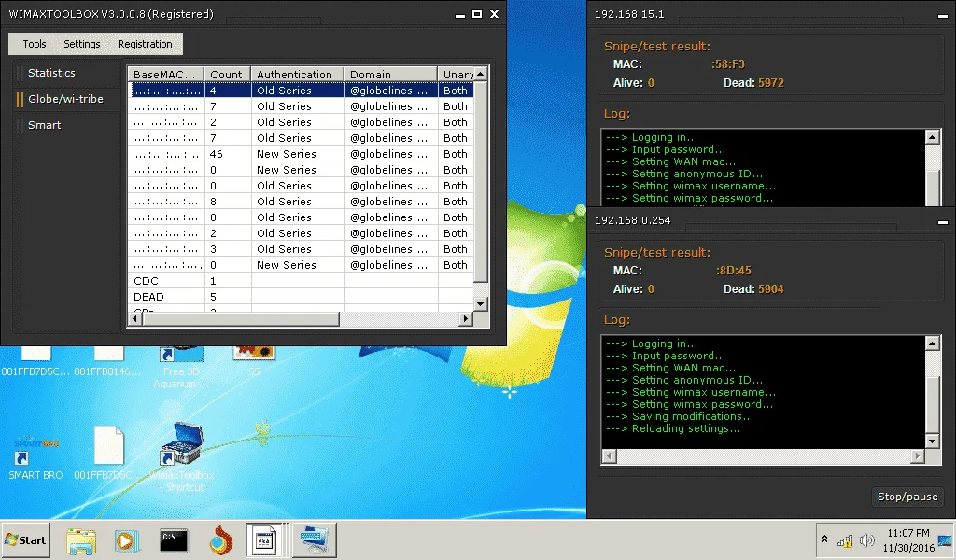
Task: Select the Old Series row with count 3
Action: click(x=302, y=249)
